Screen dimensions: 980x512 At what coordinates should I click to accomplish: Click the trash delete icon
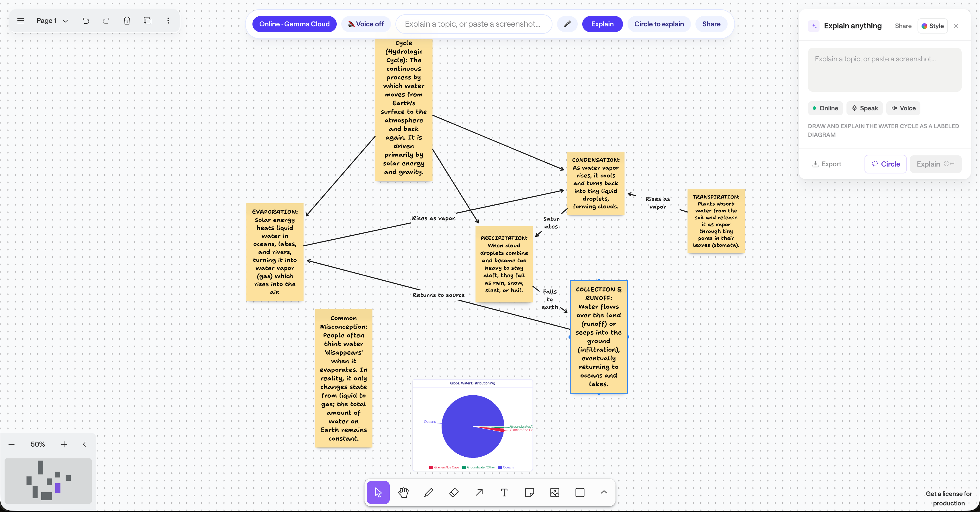[127, 21]
